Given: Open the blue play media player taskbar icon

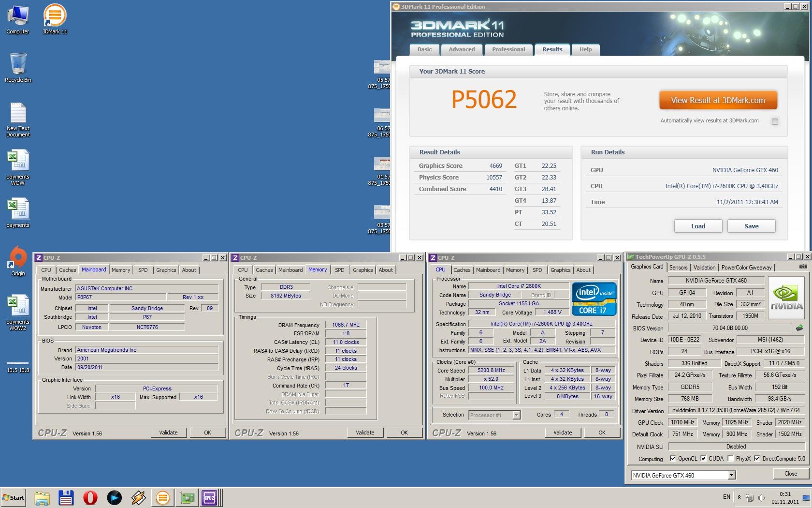Looking at the screenshot, I should [115, 497].
